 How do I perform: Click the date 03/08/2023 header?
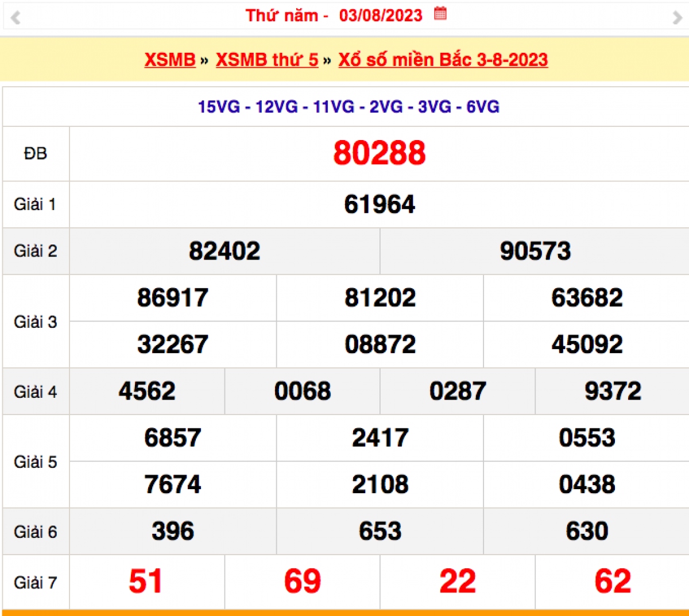pyautogui.click(x=381, y=16)
